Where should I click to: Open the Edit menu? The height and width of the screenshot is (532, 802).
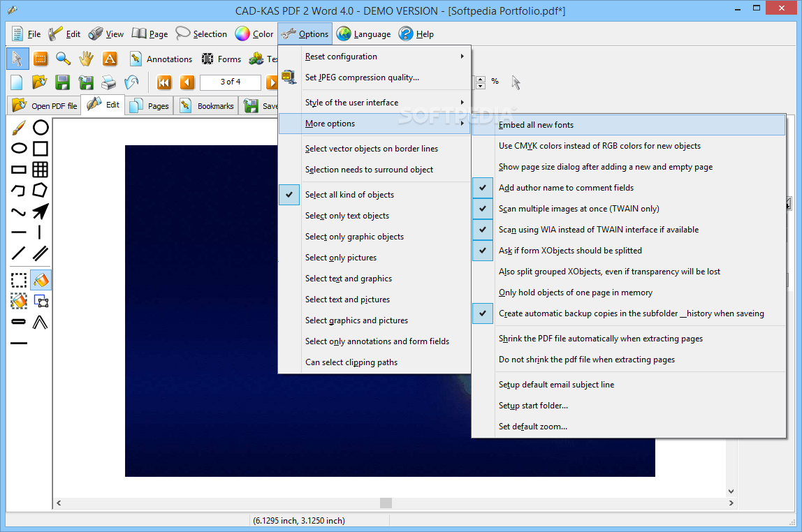coord(64,34)
